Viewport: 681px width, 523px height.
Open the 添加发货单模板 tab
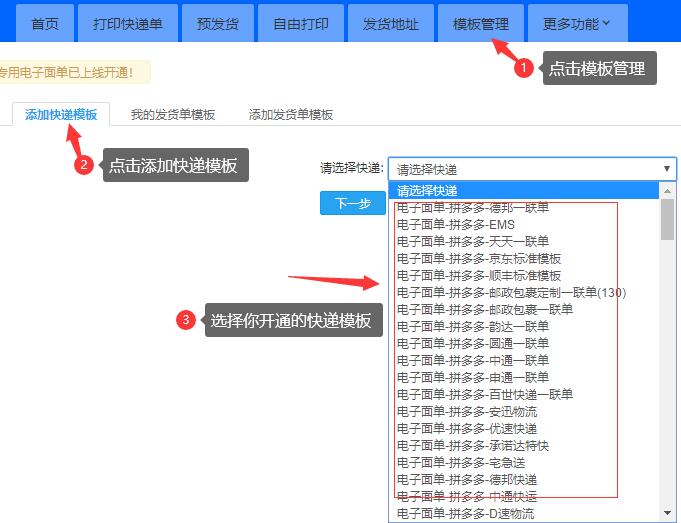291,115
